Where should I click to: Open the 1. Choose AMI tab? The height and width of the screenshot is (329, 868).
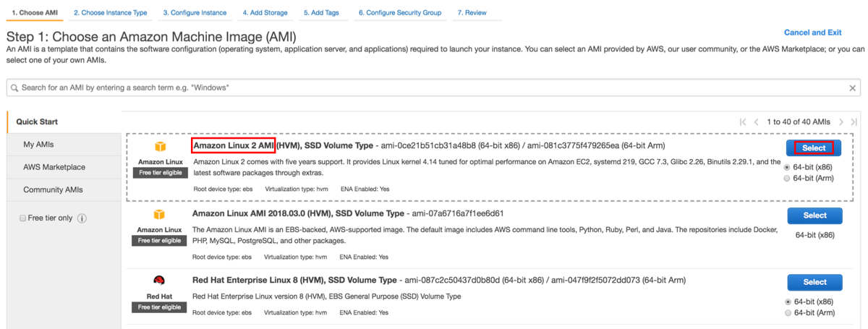click(34, 13)
